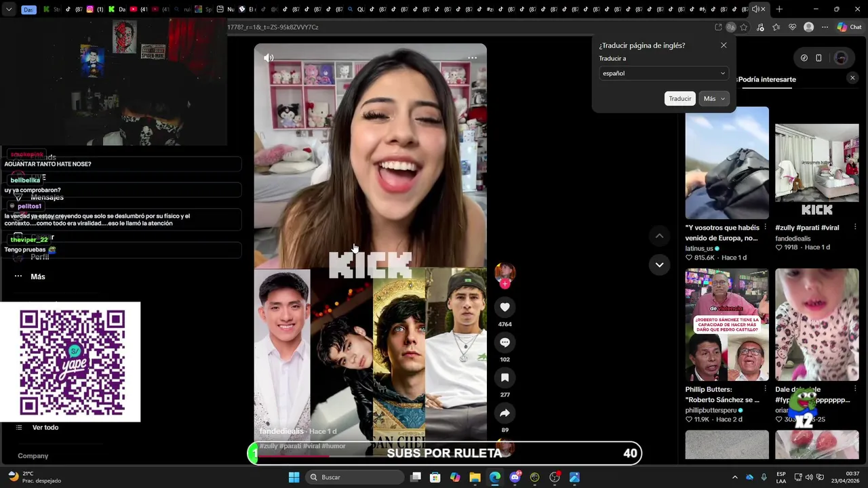This screenshot has width=868, height=488.
Task: Open Company footer link
Action: pyautogui.click(x=33, y=456)
